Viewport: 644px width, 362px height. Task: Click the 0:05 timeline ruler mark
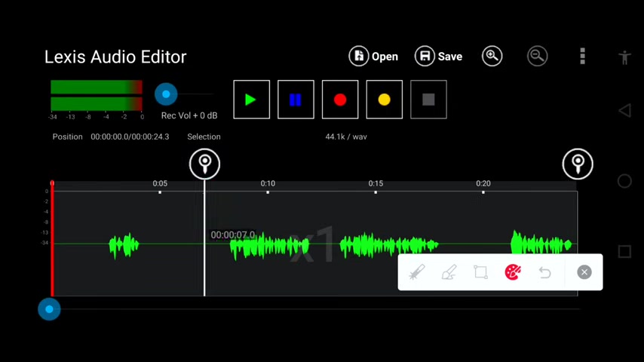tap(160, 184)
